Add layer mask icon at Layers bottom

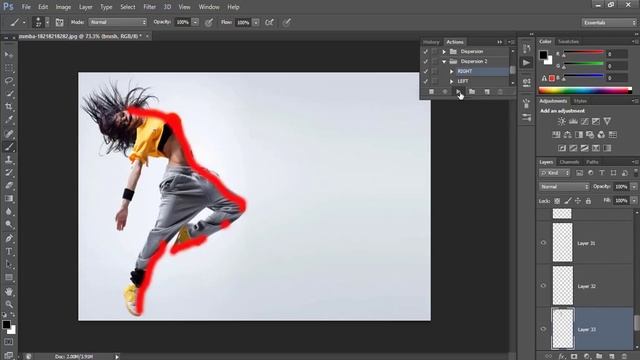(x=574, y=356)
